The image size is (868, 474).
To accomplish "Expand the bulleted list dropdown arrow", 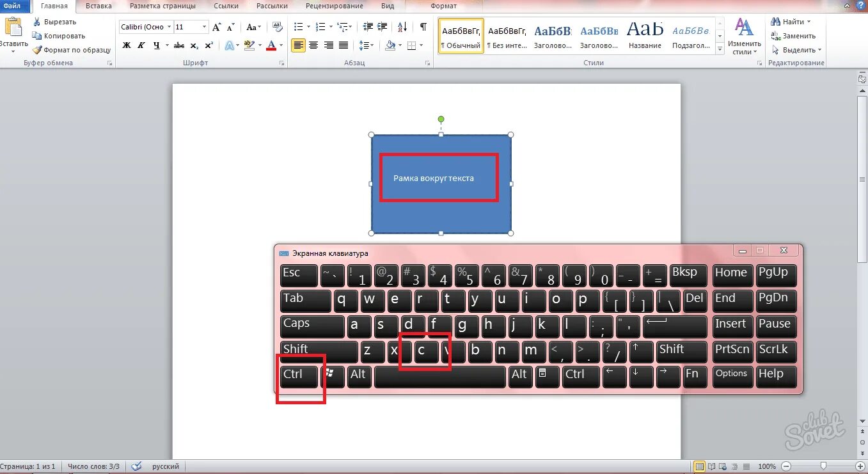I will (x=310, y=27).
